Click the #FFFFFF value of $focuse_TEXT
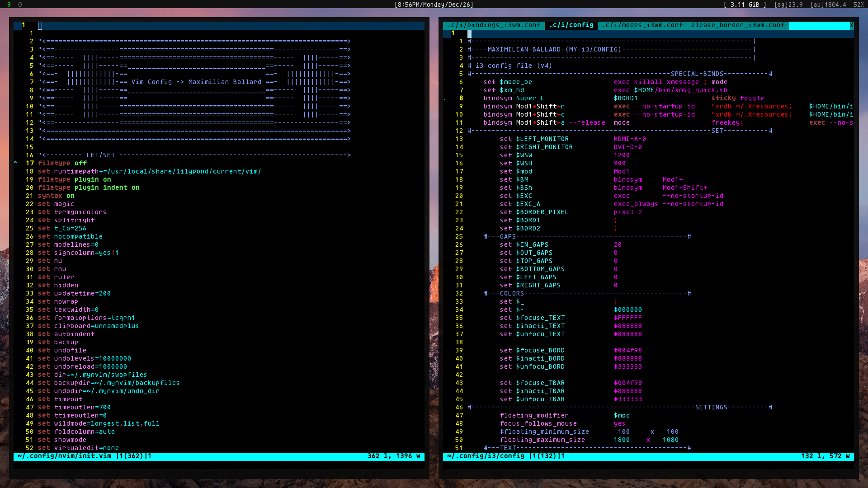This screenshot has width=868, height=488. tap(627, 318)
